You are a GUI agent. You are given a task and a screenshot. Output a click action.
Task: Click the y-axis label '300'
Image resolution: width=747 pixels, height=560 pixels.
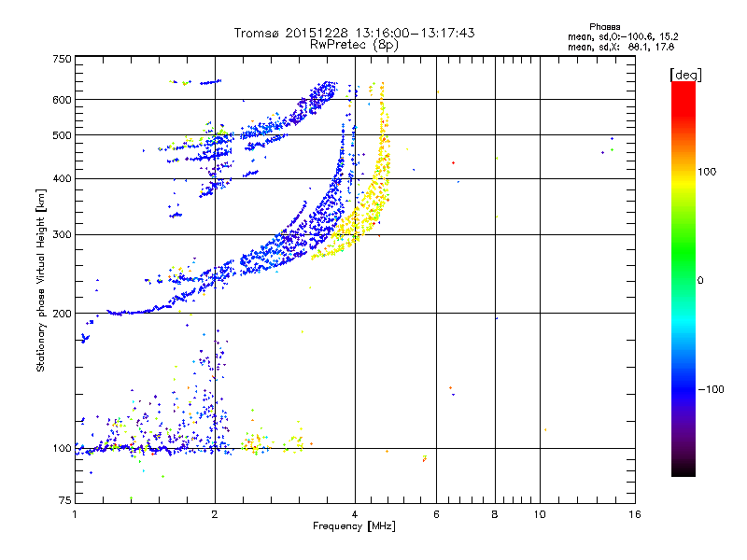[62, 235]
